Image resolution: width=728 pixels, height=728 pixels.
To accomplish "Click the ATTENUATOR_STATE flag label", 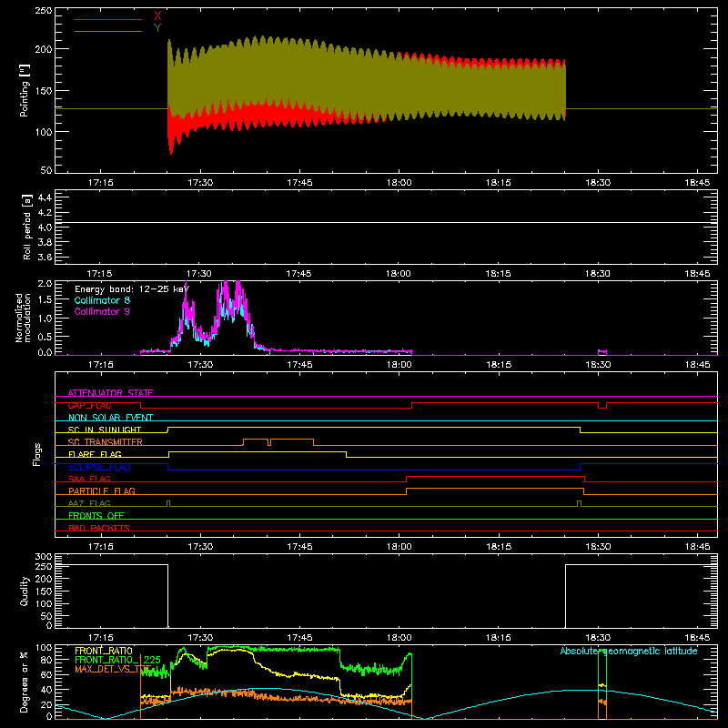I will pos(110,393).
